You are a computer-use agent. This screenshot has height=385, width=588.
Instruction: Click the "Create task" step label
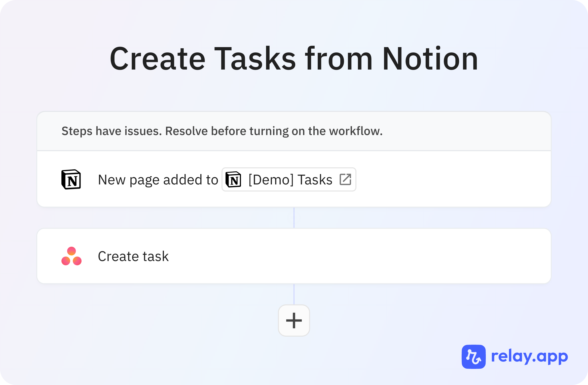(133, 256)
